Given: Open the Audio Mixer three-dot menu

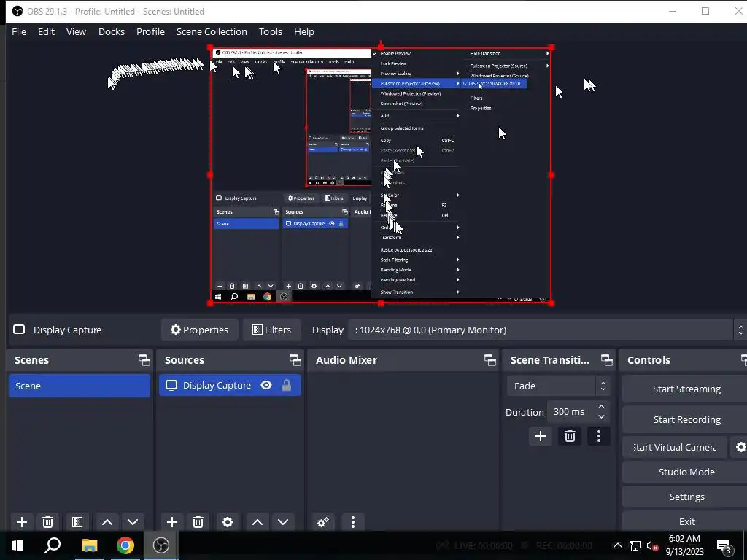Looking at the screenshot, I should 353,522.
